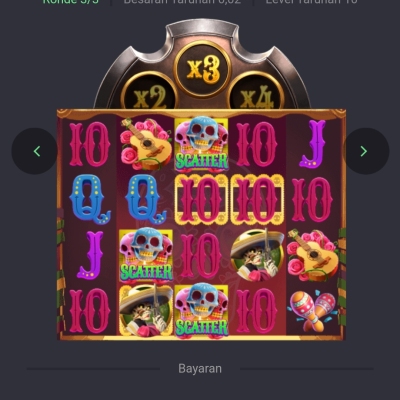Click the Bayaran section label

click(x=200, y=369)
